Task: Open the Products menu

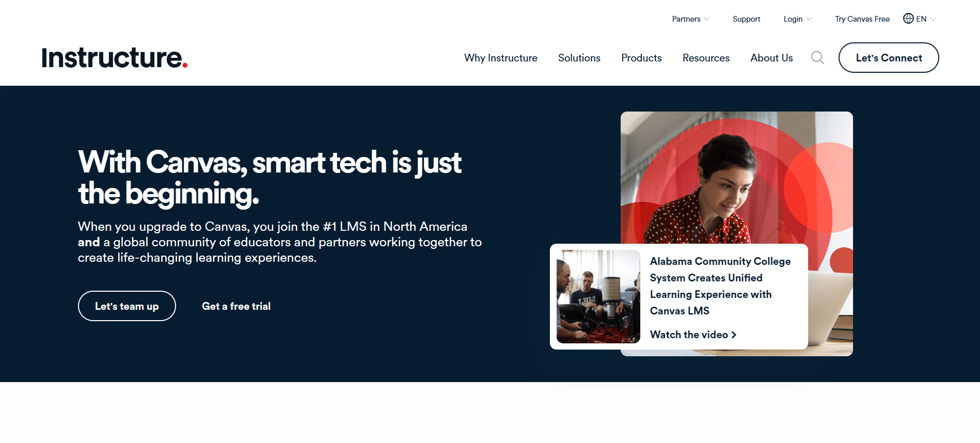Action: pyautogui.click(x=641, y=58)
